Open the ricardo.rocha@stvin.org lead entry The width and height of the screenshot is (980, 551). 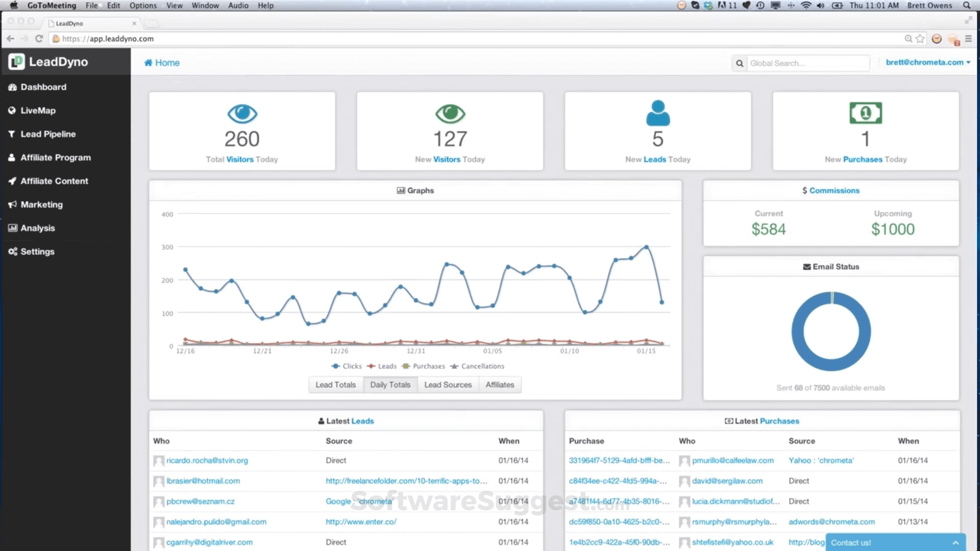point(207,460)
